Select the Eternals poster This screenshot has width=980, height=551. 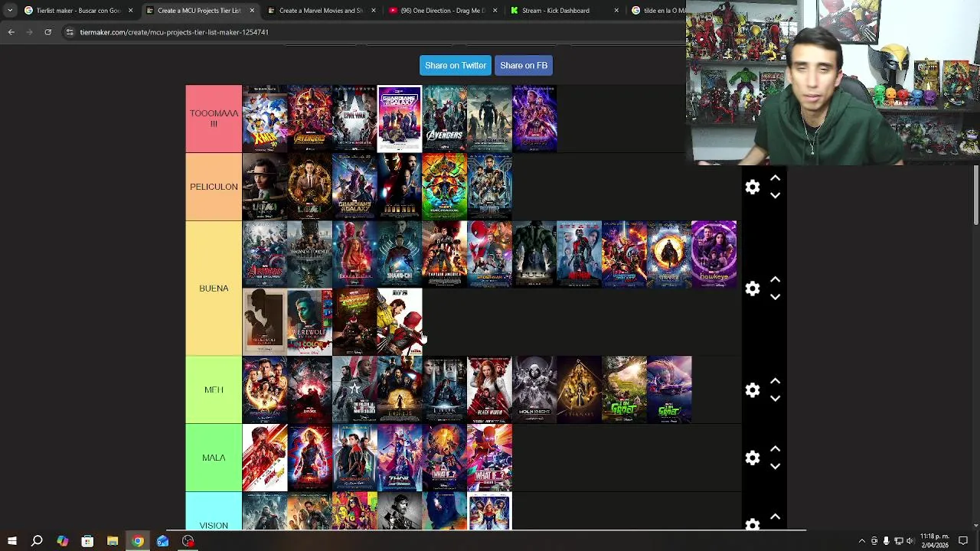pos(580,390)
